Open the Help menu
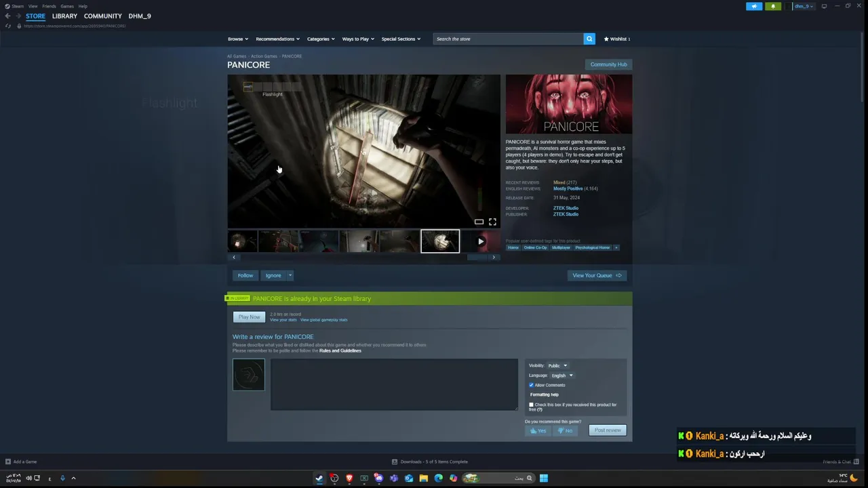The width and height of the screenshot is (868, 488). 83,6
